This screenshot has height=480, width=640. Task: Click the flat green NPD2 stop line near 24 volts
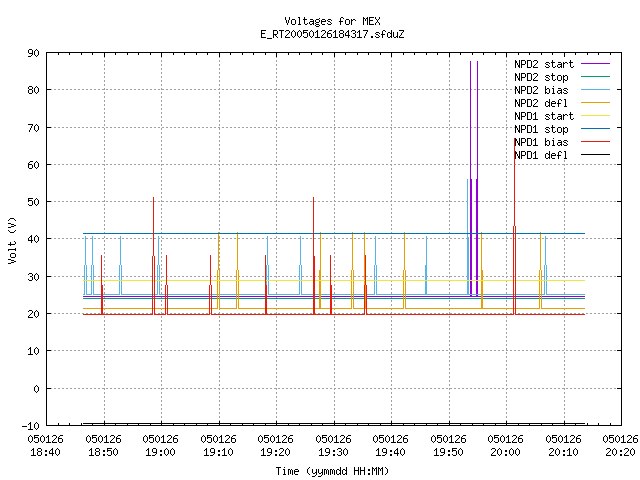334,298
